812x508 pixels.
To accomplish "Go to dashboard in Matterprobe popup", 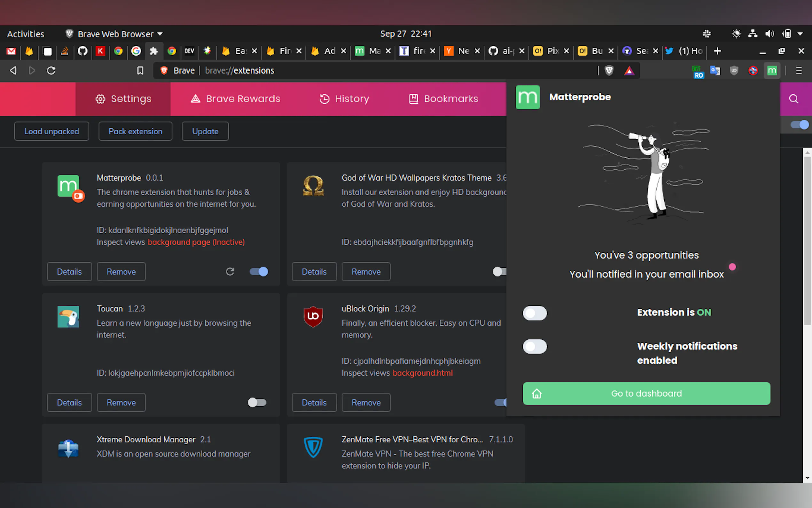I will click(646, 393).
